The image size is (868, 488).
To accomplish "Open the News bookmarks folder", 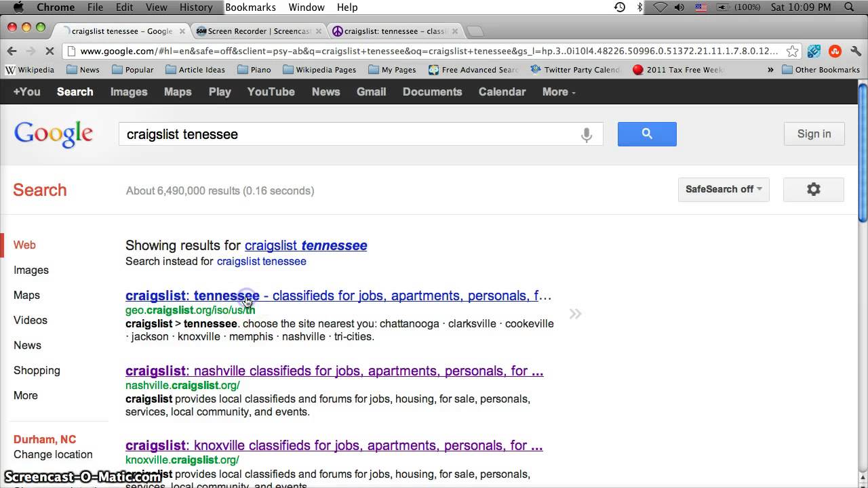I will 83,70.
